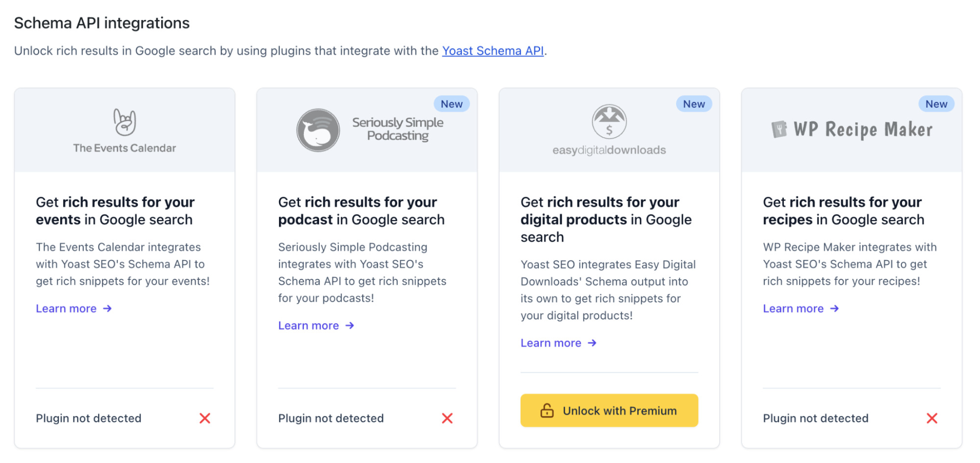Click Plugin not detected text for events plugin

tap(88, 418)
